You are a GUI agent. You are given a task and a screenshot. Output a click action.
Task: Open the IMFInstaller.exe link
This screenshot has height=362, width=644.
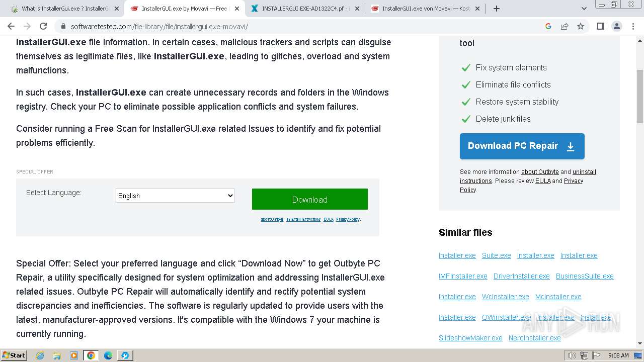tap(463, 276)
